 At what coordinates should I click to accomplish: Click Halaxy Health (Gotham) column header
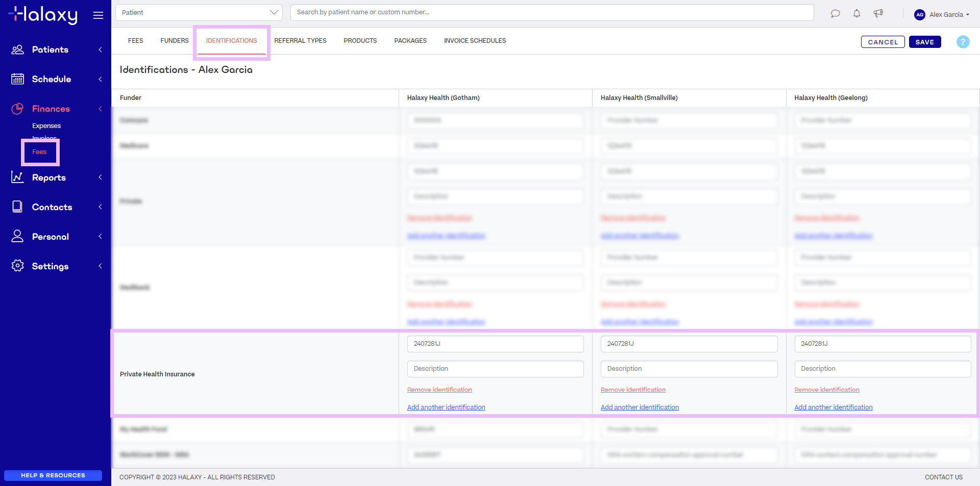click(x=443, y=98)
